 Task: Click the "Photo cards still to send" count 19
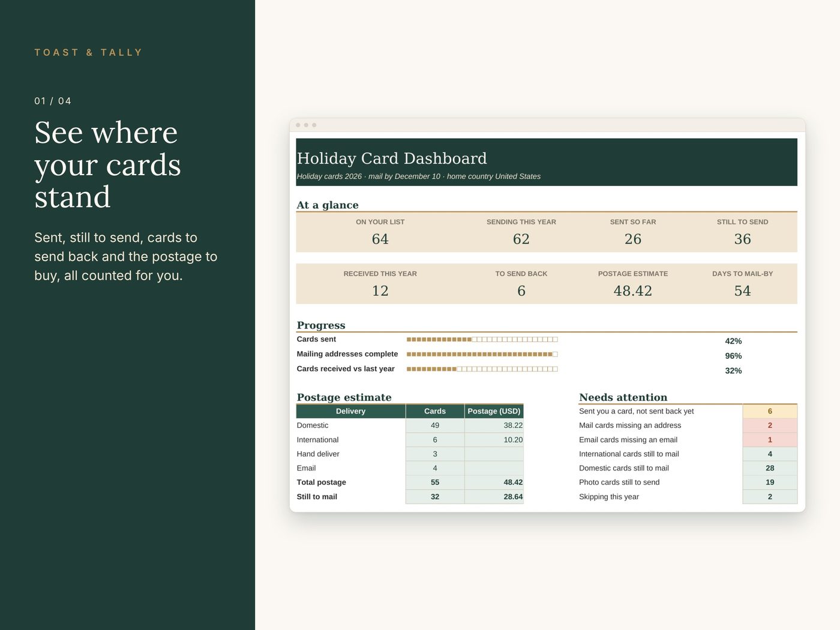(770, 482)
